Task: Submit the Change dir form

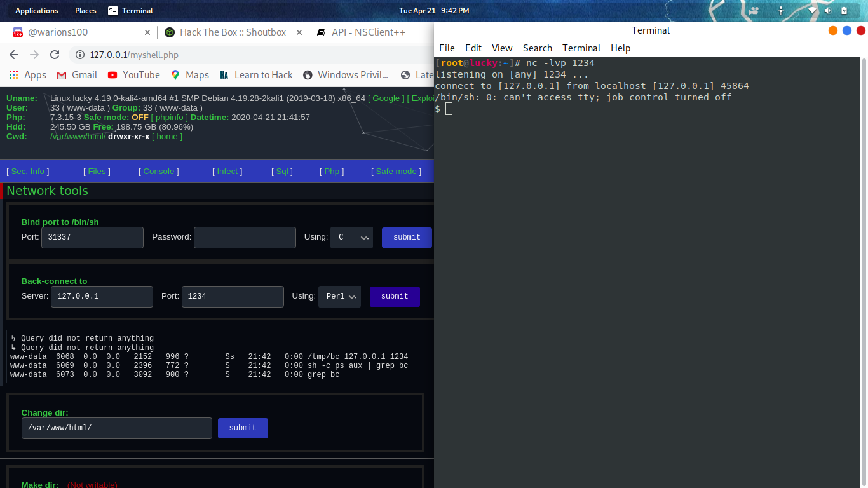Action: tap(243, 428)
